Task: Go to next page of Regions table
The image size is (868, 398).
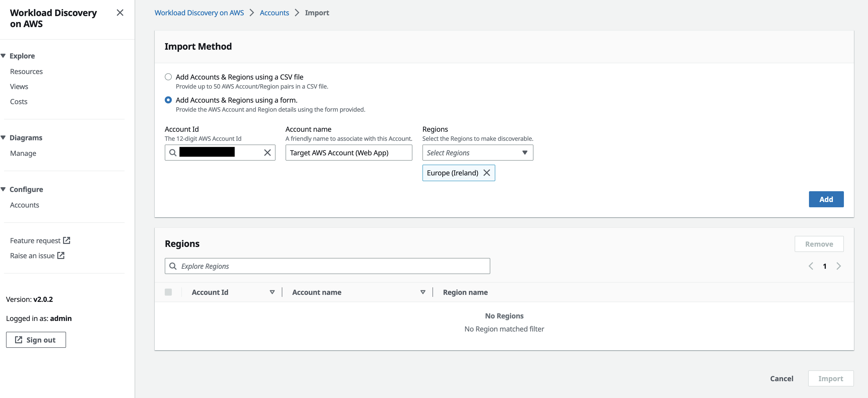Action: point(838,266)
